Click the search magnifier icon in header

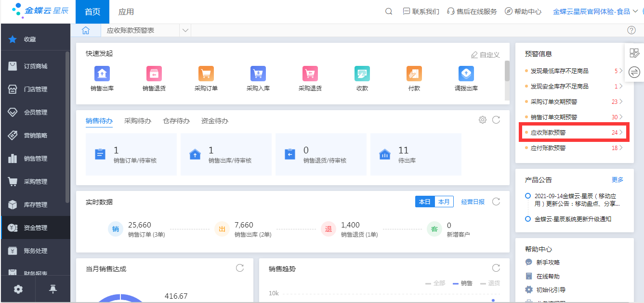[x=389, y=12]
